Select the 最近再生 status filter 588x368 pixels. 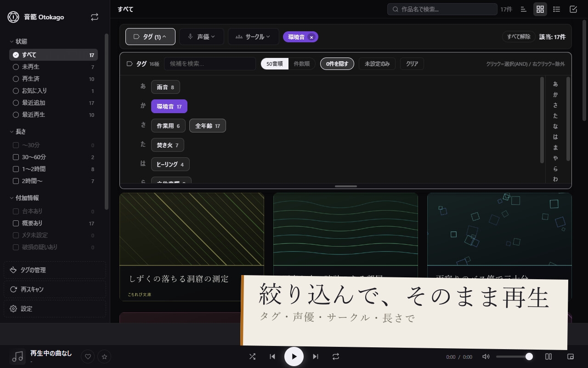pos(53,115)
